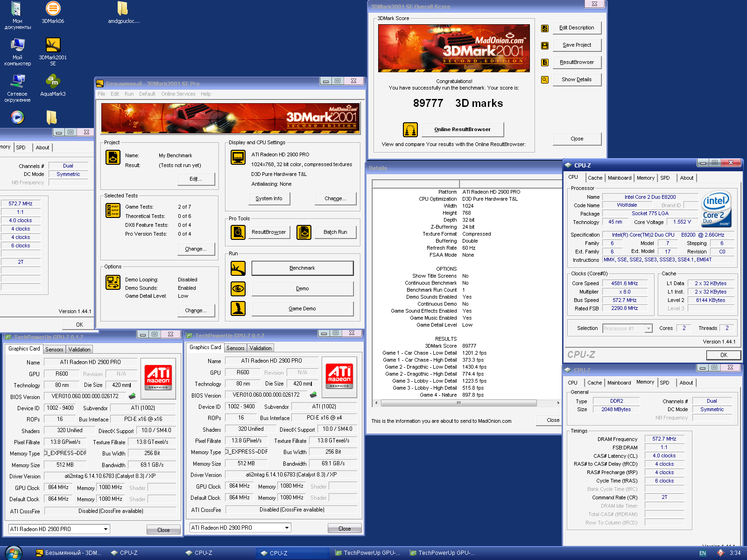
Task: Click the Save Project button
Action: coord(577,45)
